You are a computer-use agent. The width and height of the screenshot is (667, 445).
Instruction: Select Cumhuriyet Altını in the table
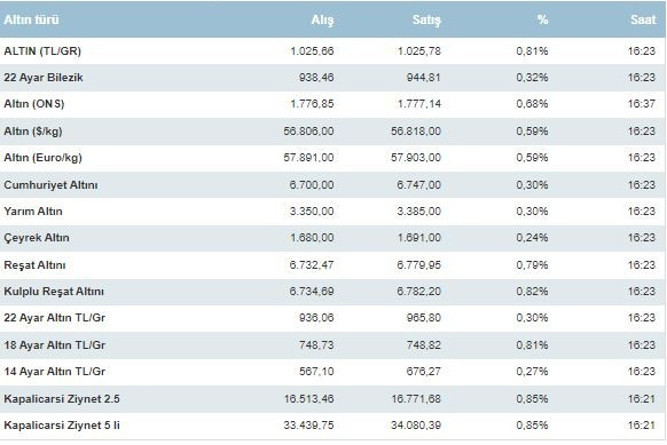(51, 185)
